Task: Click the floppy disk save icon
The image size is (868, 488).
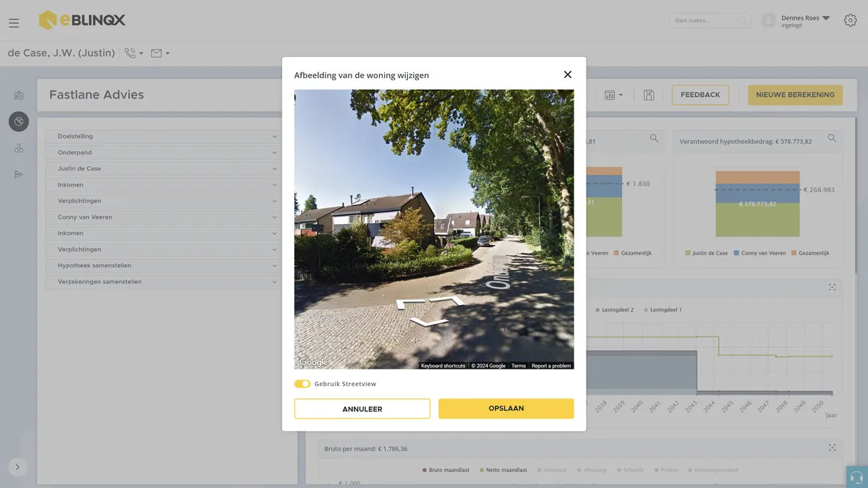Action: pos(649,95)
